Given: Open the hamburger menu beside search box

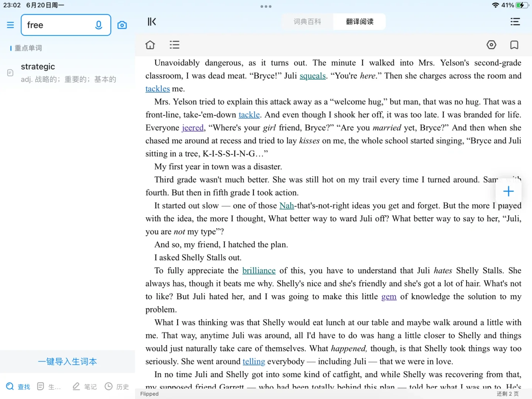Looking at the screenshot, I should pos(10,25).
